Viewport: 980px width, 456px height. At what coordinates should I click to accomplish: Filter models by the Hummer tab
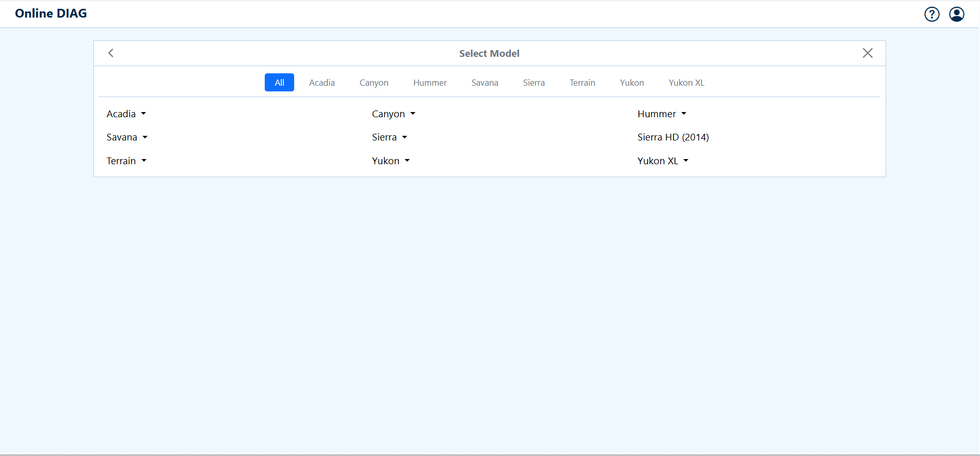coord(429,83)
